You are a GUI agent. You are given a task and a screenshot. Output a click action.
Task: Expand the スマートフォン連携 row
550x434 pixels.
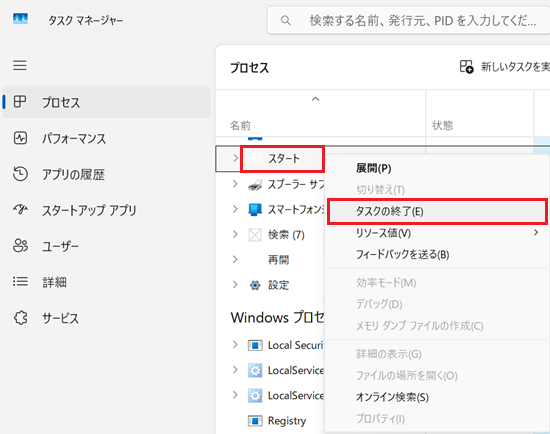[x=235, y=209]
